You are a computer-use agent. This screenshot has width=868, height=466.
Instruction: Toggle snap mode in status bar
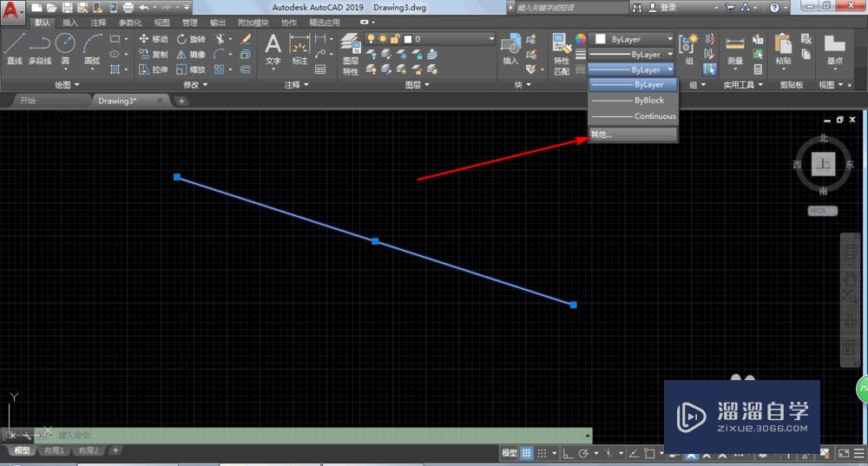(x=542, y=453)
